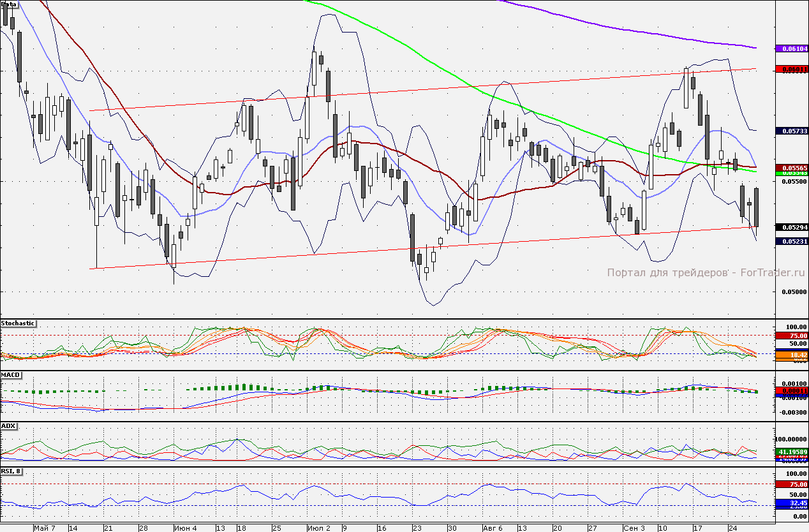Click the 0.05231 lower band price tag
Screen dimensions: 809x532
(791, 241)
